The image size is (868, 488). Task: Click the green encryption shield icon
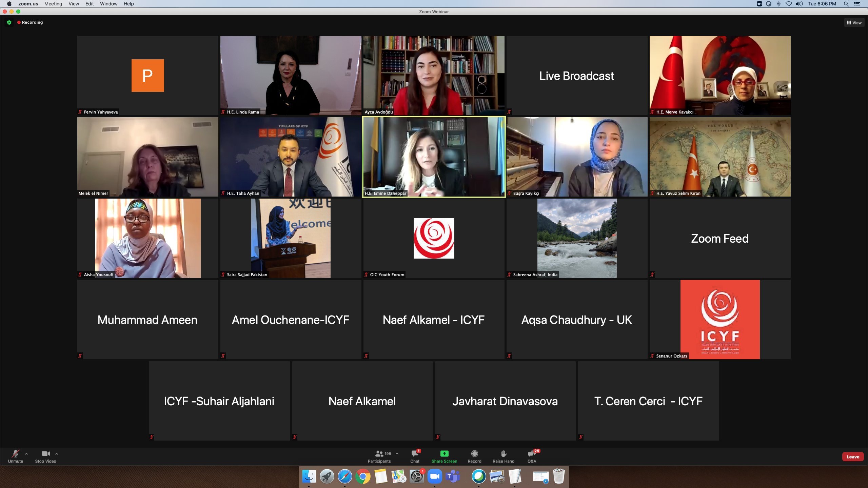9,22
